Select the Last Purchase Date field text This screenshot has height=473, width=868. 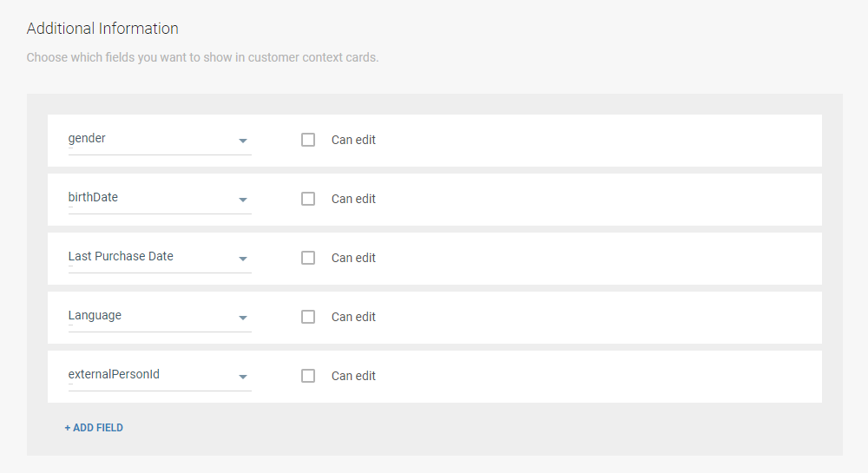[121, 256]
